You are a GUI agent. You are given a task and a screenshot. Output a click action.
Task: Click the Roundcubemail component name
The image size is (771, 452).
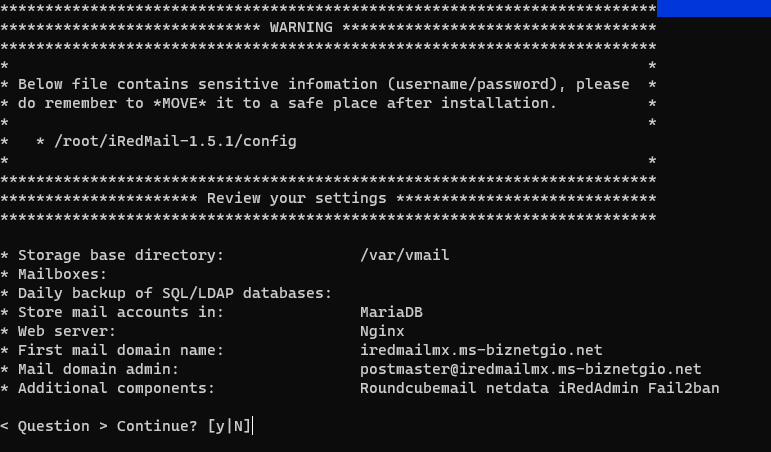[414, 388]
